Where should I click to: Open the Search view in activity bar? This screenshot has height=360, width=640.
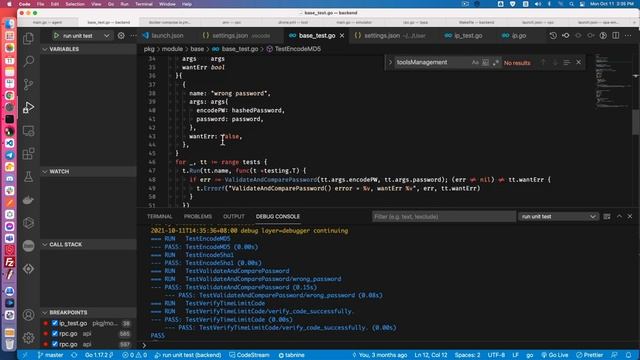28,62
